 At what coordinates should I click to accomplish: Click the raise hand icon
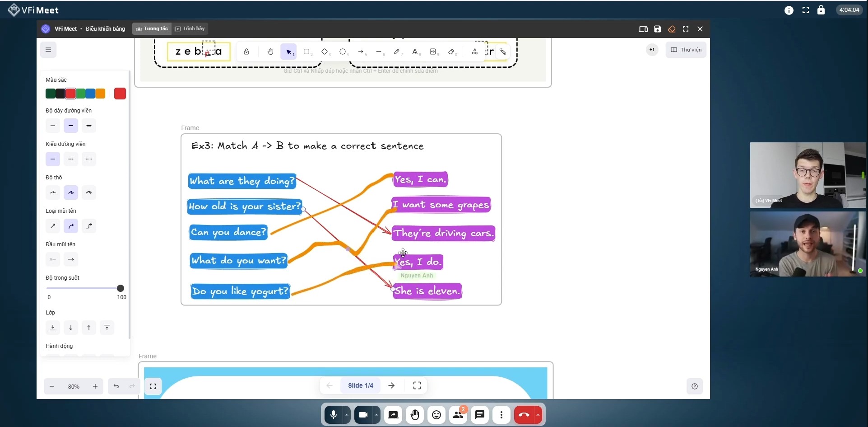click(415, 415)
